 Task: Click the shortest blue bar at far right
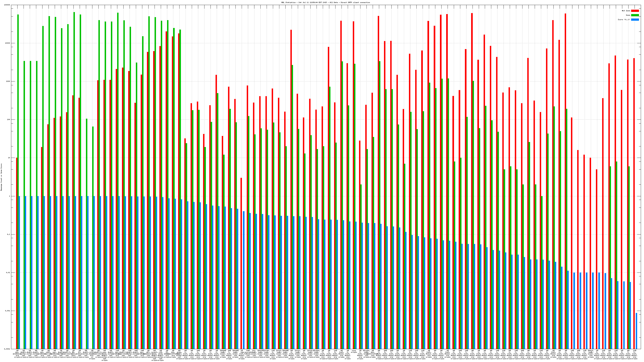(x=637, y=331)
